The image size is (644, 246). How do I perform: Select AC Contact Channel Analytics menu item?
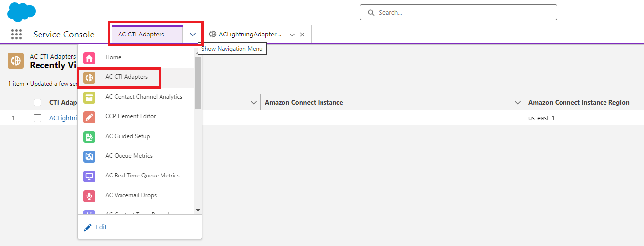[x=136, y=97]
